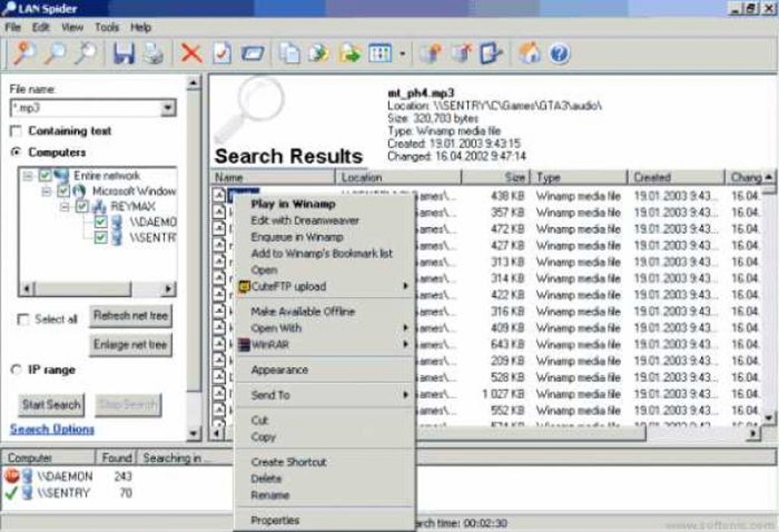Uncheck the \\DAEMON computer checkbox
This screenshot has width=779, height=532.
click(x=101, y=222)
